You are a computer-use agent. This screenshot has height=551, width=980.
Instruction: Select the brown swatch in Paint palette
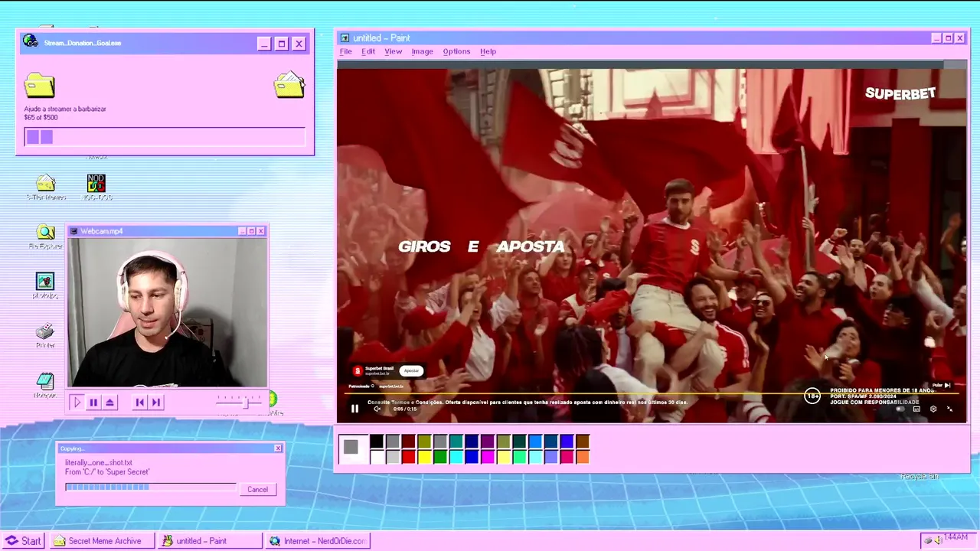point(583,442)
